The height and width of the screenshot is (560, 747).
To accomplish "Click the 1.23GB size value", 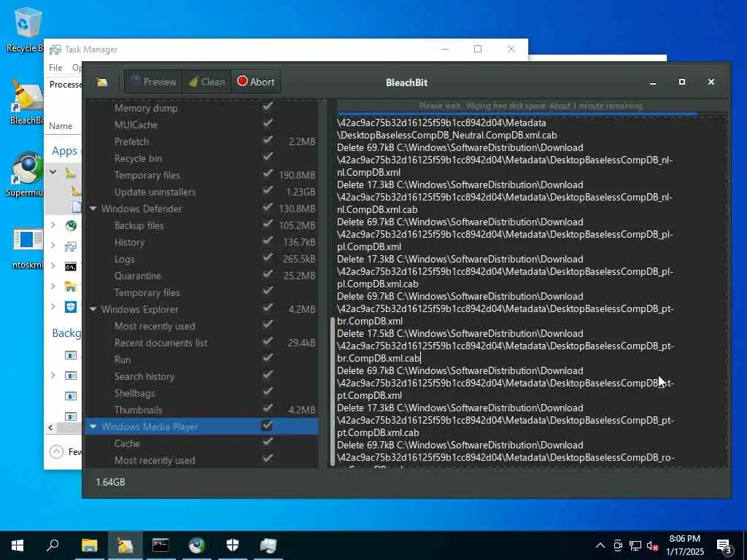I will (x=301, y=192).
